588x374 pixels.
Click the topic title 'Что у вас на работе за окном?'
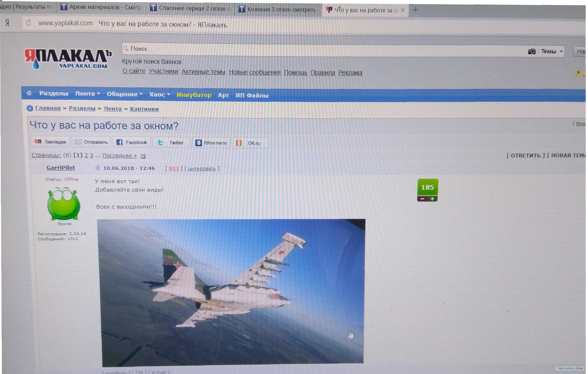pos(104,126)
